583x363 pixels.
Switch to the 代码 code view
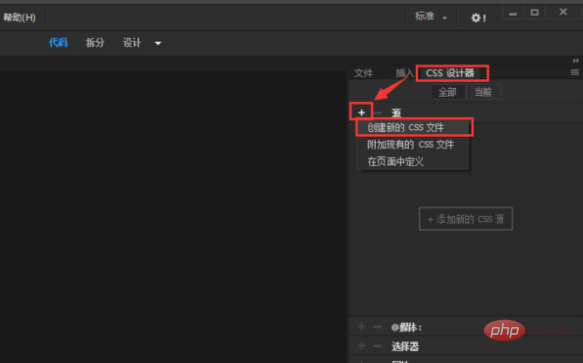(58, 43)
